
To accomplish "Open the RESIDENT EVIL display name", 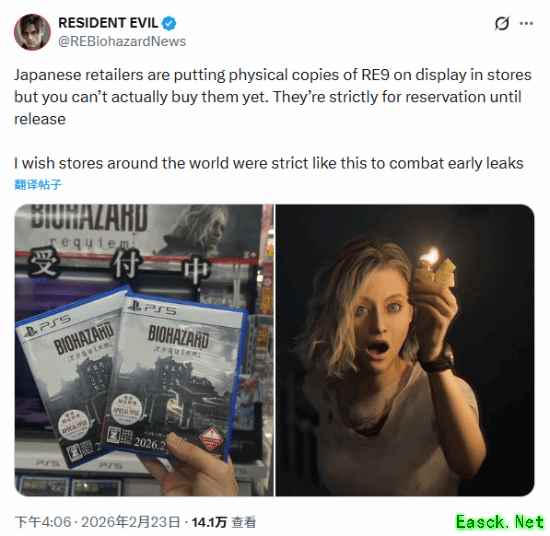I will tap(108, 23).
